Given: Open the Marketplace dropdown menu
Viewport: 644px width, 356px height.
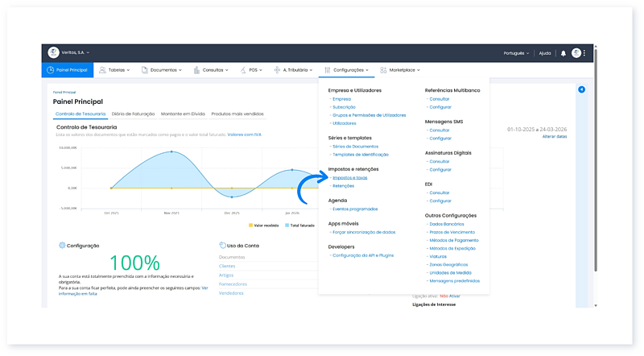Looking at the screenshot, I should pyautogui.click(x=402, y=70).
